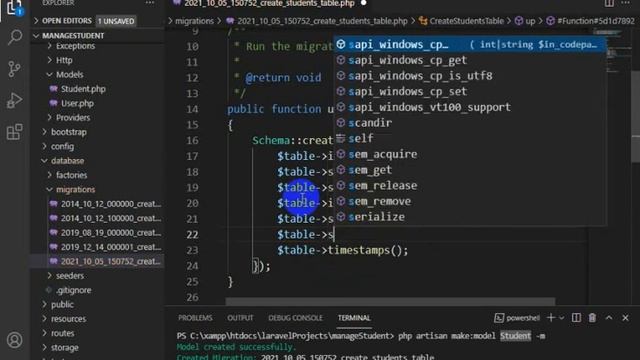The width and height of the screenshot is (640, 360).
Task: Click migrations in the breadcrumb
Action: click(194, 21)
